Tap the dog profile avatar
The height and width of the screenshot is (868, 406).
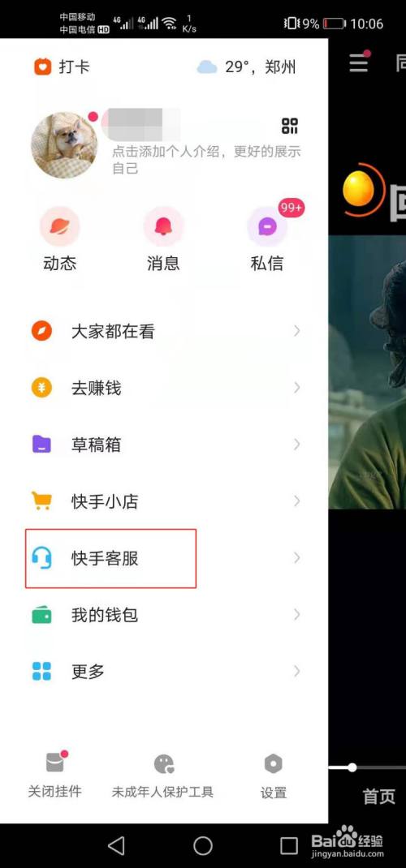tap(64, 145)
